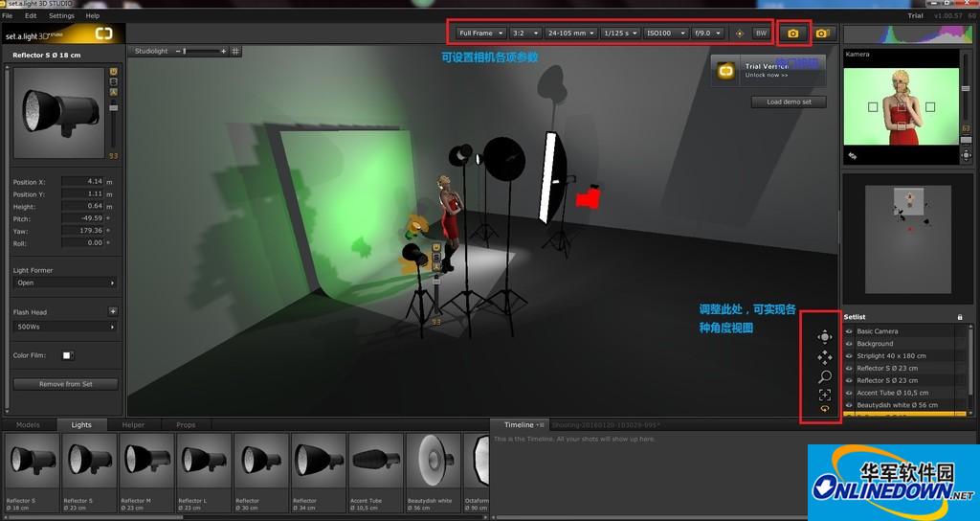Add Beautydish white Ø 56 cm light thumbnail

(434, 472)
